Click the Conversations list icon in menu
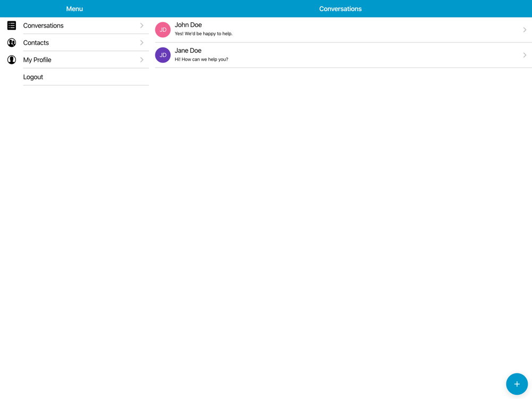This screenshot has width=532, height=399. pyautogui.click(x=12, y=26)
